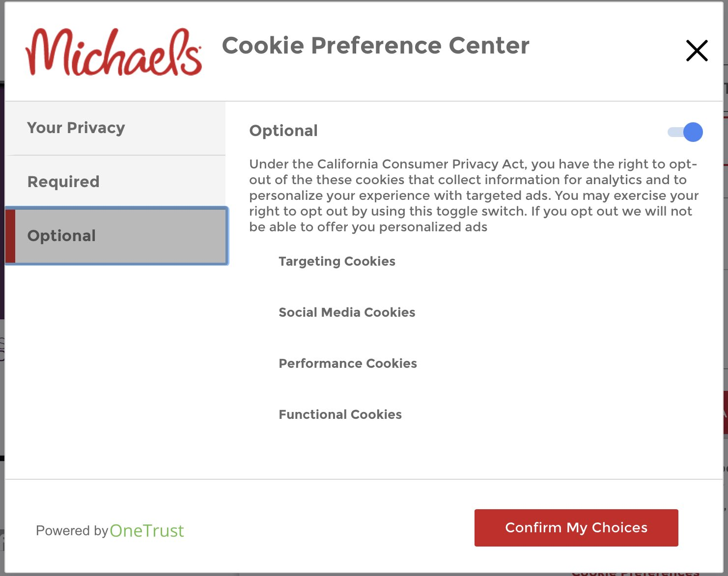Opt out using the blue toggle switch

pos(685,132)
